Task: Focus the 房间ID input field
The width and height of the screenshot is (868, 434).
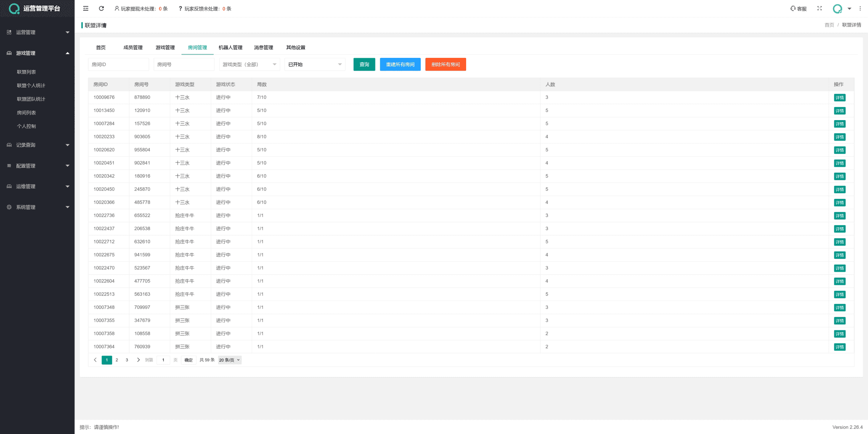Action: tap(118, 64)
